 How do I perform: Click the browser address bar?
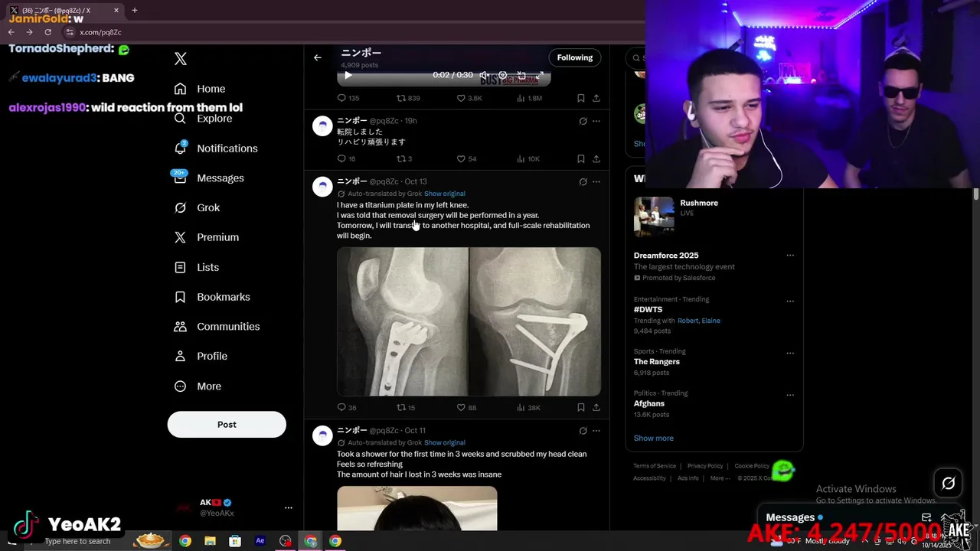click(x=352, y=32)
